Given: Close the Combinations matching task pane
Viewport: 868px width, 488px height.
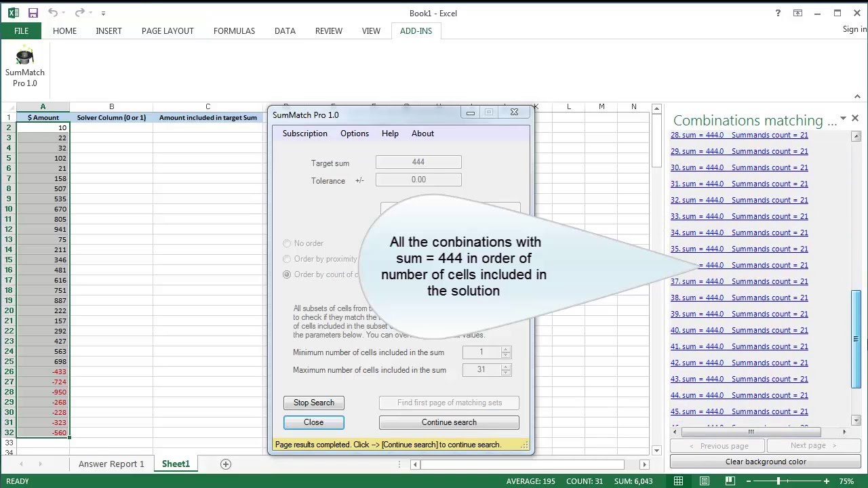Looking at the screenshot, I should 855,118.
